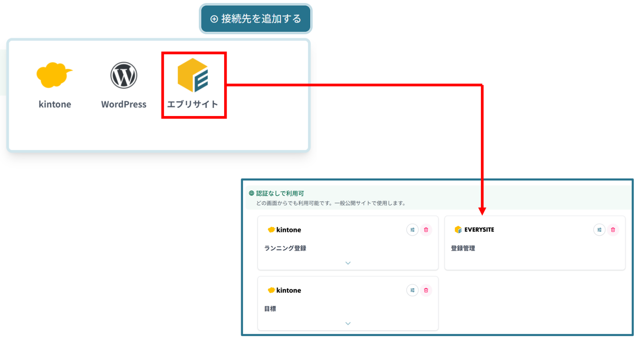Remove the 目標 connection with trash icon
Screen dimensions: 644x343
[426, 290]
